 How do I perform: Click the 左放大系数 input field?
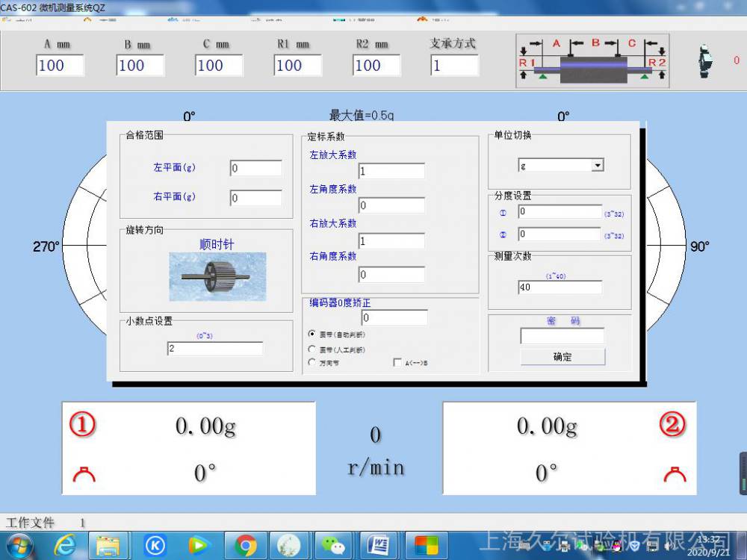click(x=391, y=171)
